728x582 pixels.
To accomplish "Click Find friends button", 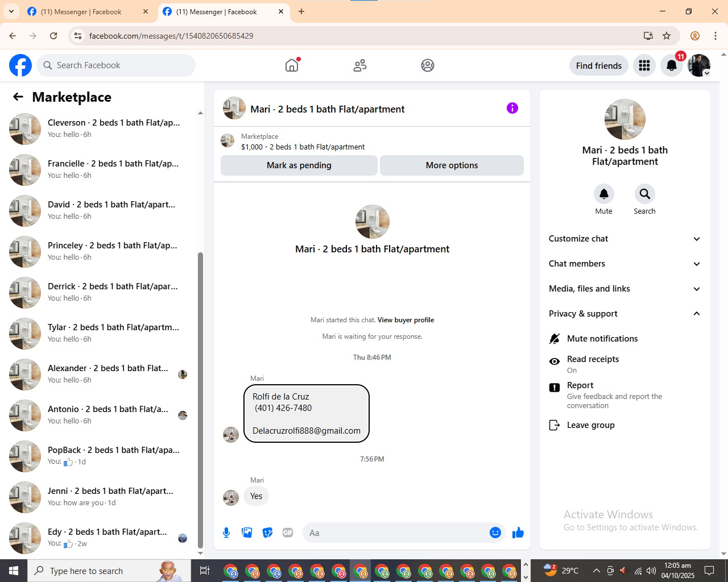I will (x=599, y=65).
